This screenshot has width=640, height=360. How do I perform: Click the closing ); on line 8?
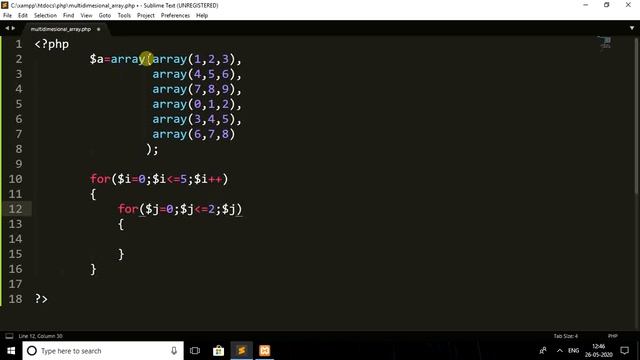pyautogui.click(x=152, y=149)
